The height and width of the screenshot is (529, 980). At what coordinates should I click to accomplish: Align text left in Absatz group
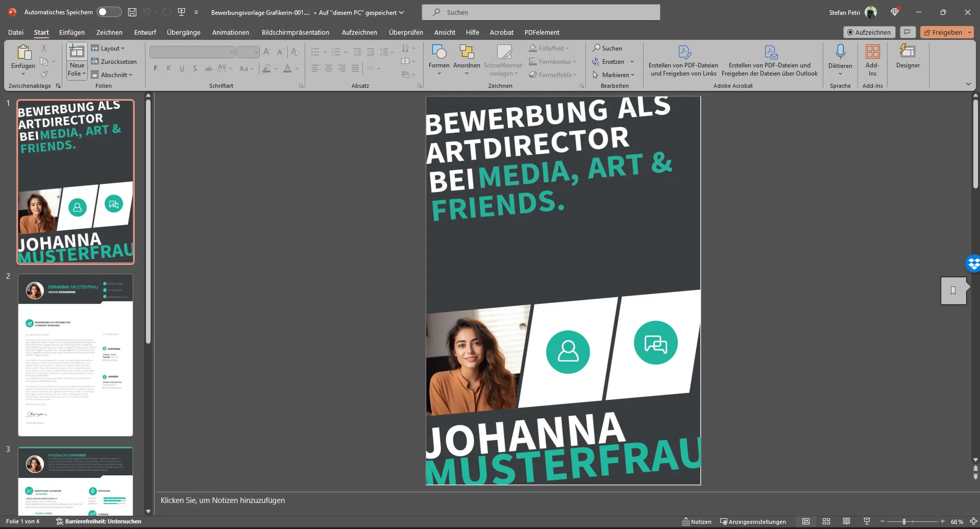[x=315, y=68]
